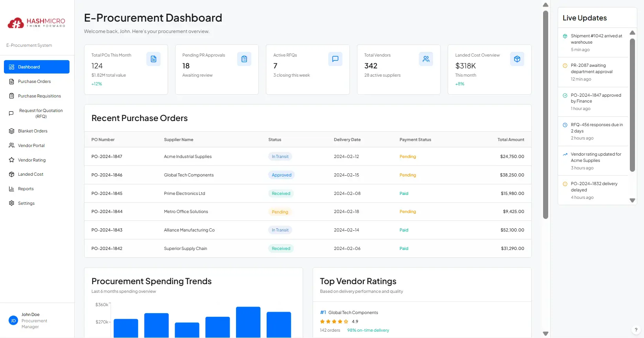This screenshot has width=644, height=338.
Task: Click the JD user avatar
Action: (x=13, y=321)
